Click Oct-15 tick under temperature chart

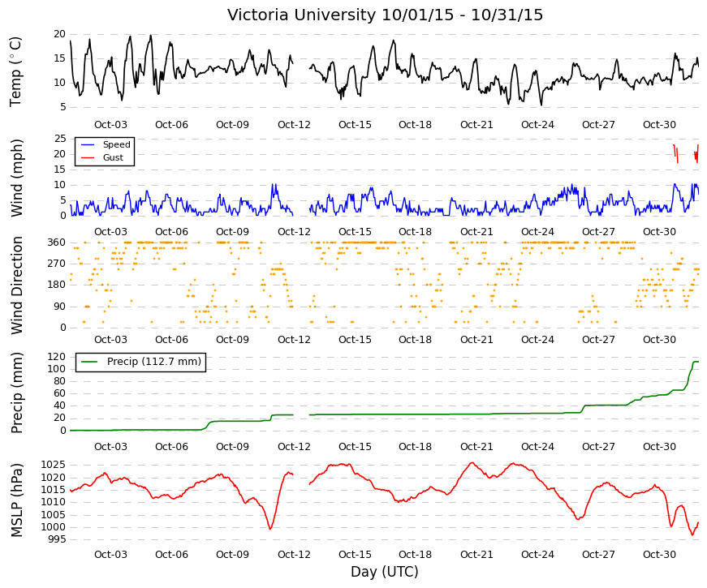pos(355,125)
